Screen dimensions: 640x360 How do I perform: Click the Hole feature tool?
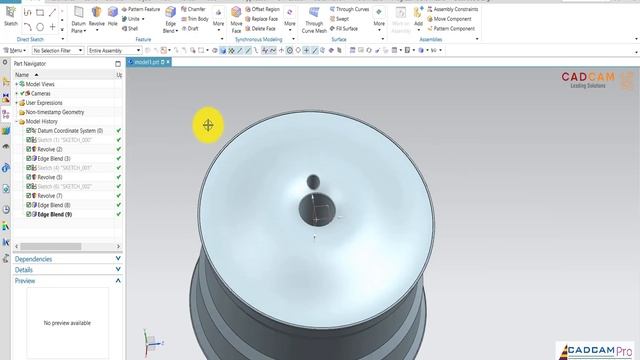pyautogui.click(x=113, y=16)
